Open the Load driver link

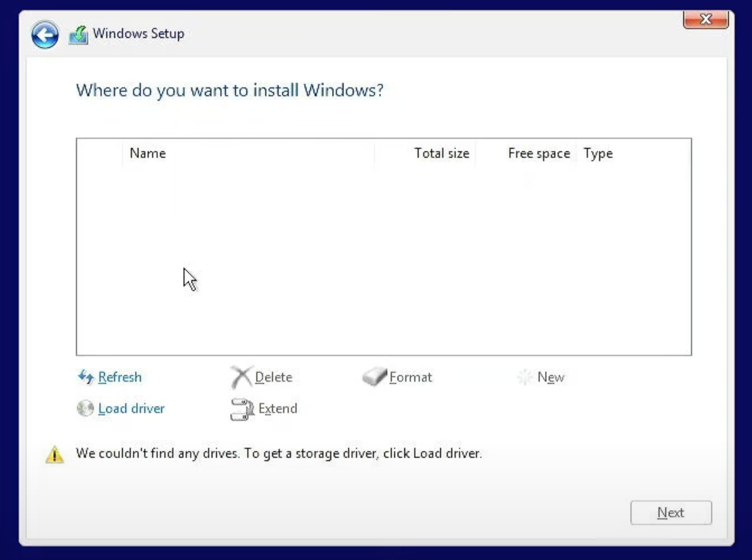tap(131, 408)
